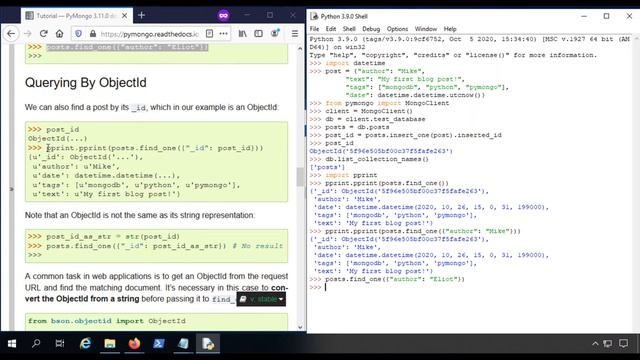This screenshot has height=360, width=640.
Task: Go back with the Firefox back arrow
Action: click(x=11, y=33)
